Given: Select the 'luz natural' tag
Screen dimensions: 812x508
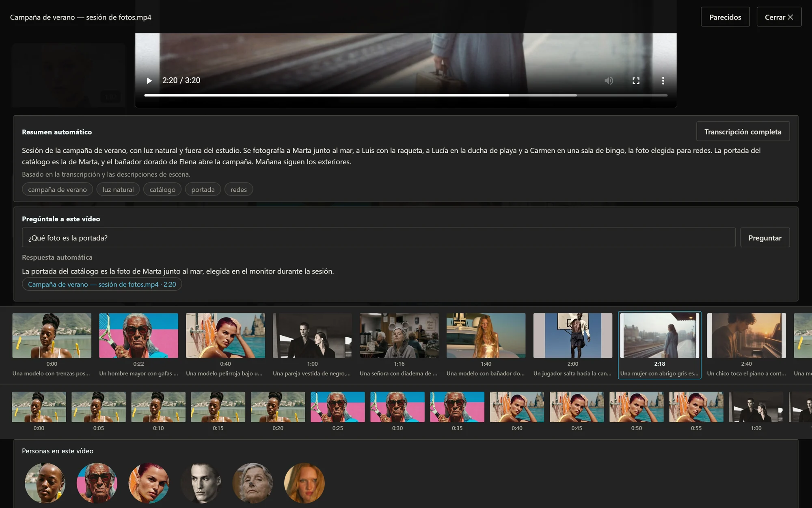Looking at the screenshot, I should click(118, 189).
